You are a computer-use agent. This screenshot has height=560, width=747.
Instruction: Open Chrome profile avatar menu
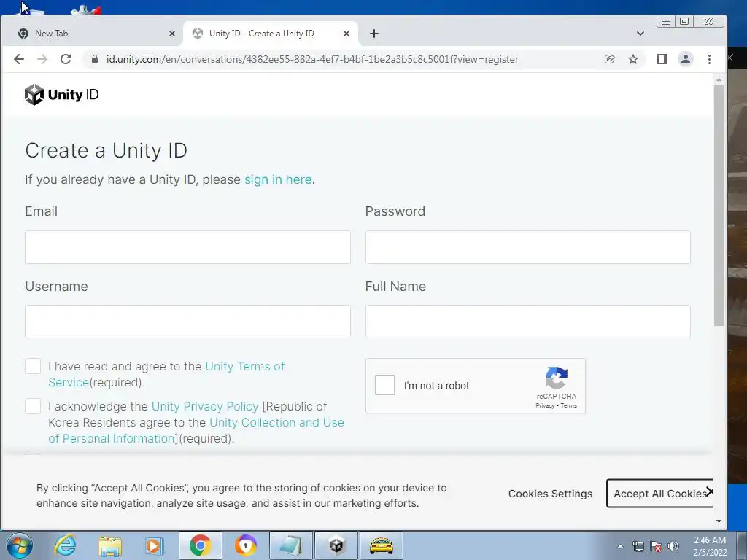pos(686,59)
